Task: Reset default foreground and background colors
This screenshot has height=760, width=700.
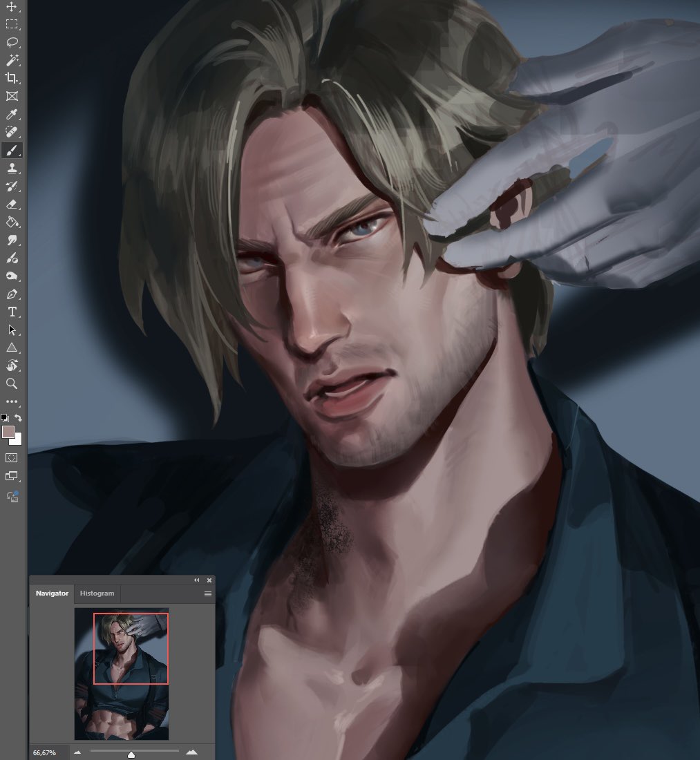Action: click(4, 418)
